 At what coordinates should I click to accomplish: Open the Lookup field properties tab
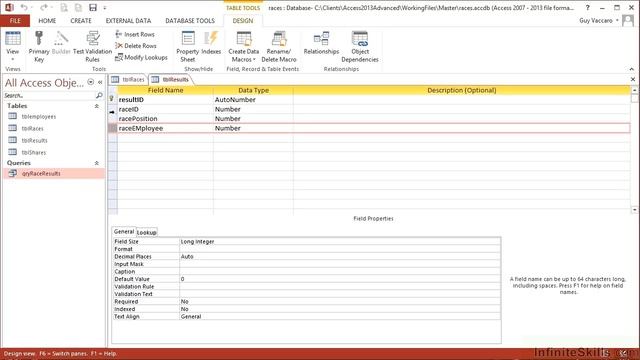pyautogui.click(x=147, y=232)
